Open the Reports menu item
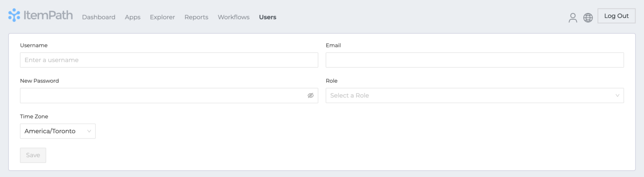This screenshot has height=177, width=644. pos(196,17)
